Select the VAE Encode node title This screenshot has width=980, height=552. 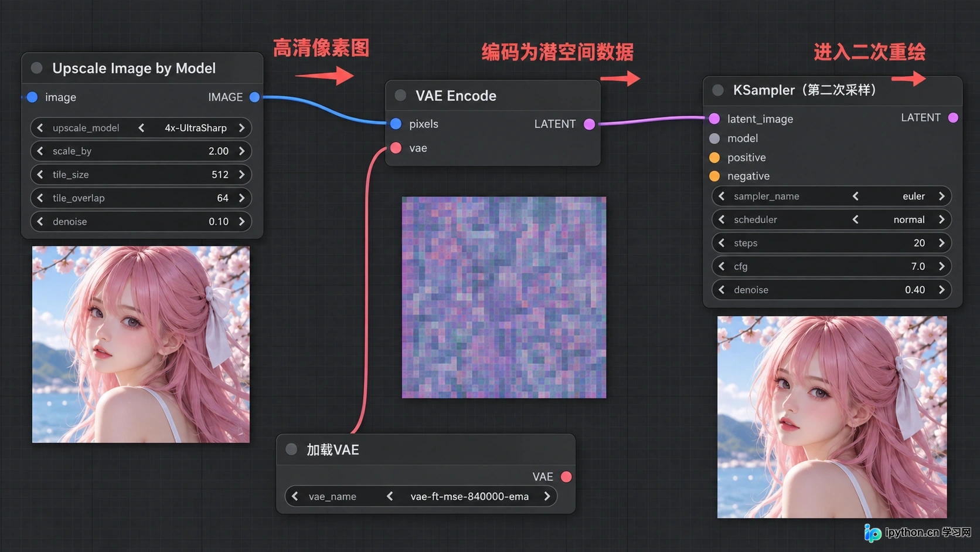tap(456, 96)
